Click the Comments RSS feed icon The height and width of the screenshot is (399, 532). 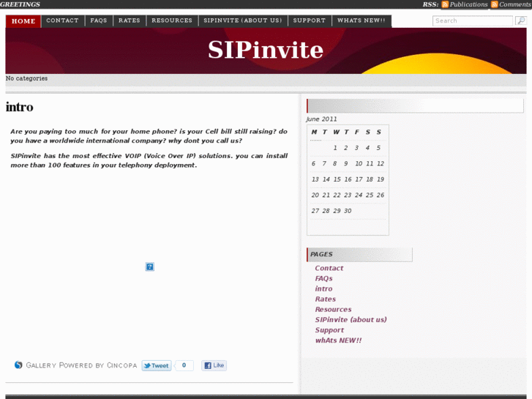495,4
